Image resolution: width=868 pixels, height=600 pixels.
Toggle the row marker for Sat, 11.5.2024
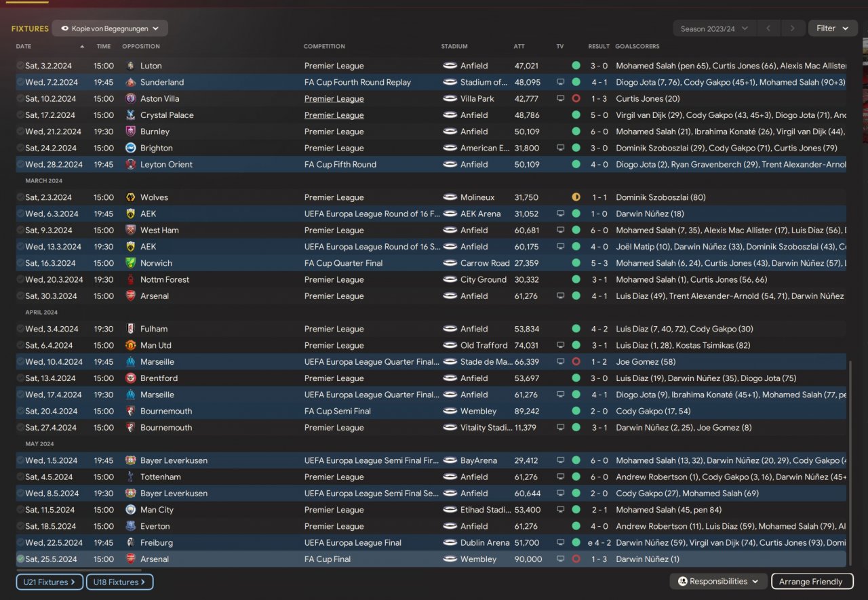[20, 510]
